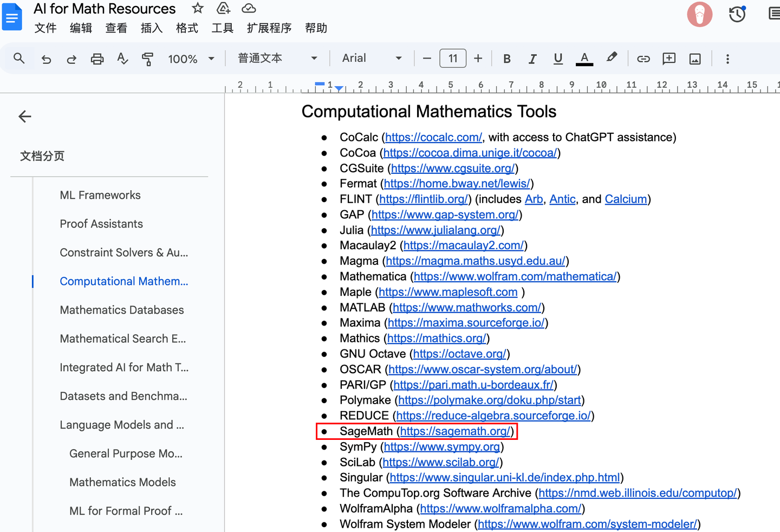This screenshot has height=532, width=780.
Task: Insert a link with the link icon
Action: coord(643,59)
